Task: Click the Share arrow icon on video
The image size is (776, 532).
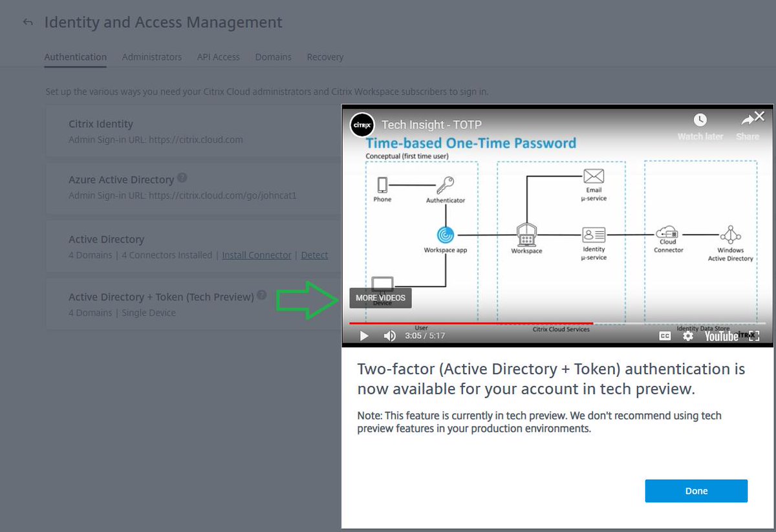Action: pos(748,120)
